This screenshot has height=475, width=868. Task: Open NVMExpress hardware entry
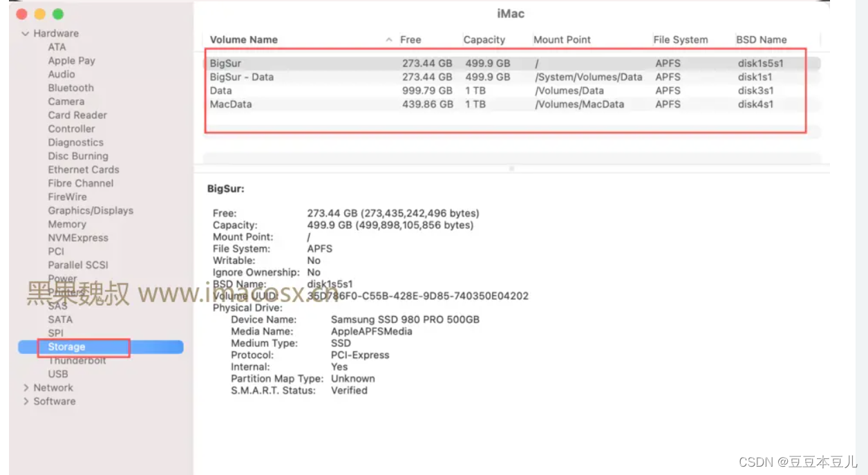pyautogui.click(x=78, y=238)
